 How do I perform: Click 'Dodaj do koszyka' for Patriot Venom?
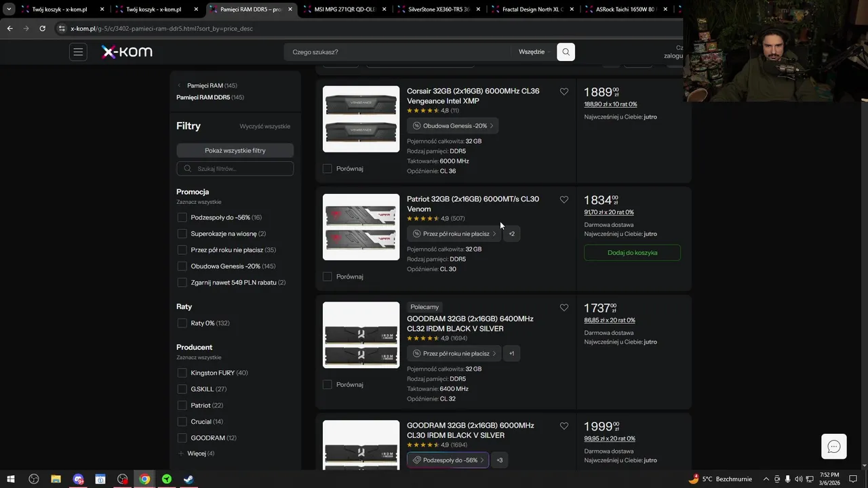tap(632, 253)
